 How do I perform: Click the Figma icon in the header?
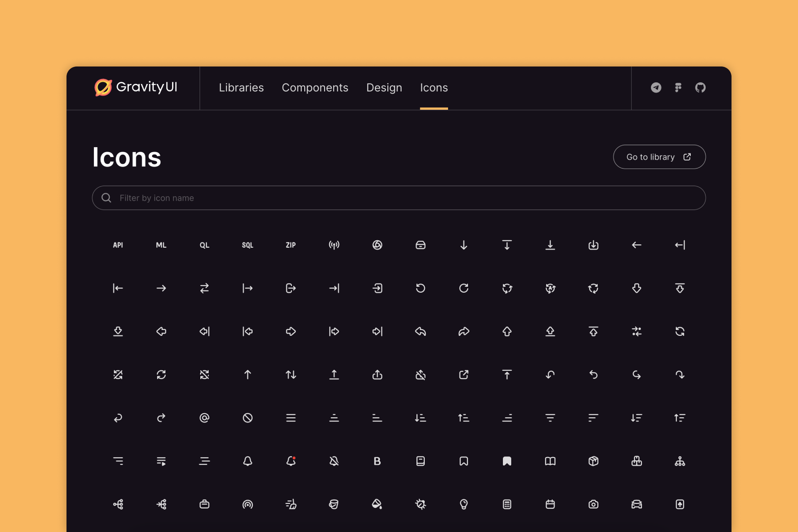pos(678,87)
